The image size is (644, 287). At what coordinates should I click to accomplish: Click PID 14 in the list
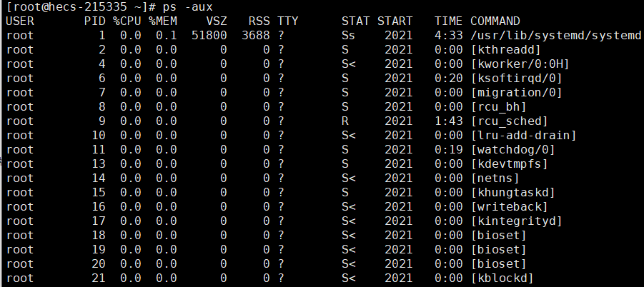click(x=98, y=178)
